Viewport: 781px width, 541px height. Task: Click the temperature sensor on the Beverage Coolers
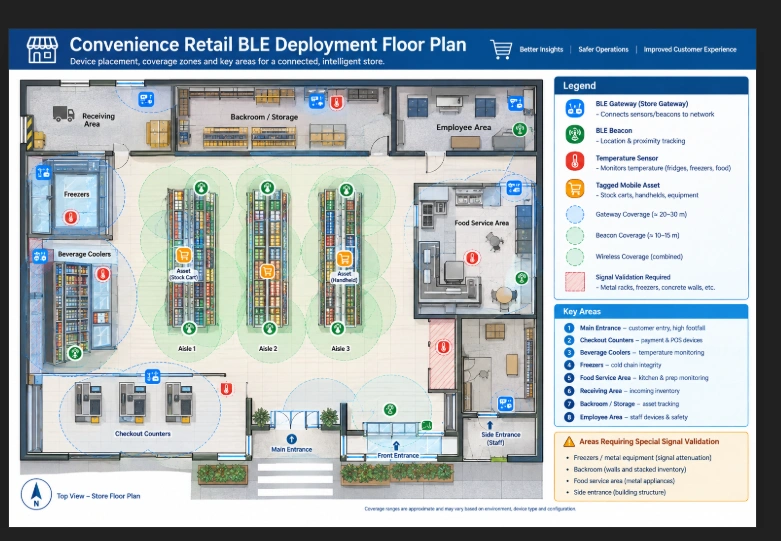tap(103, 274)
